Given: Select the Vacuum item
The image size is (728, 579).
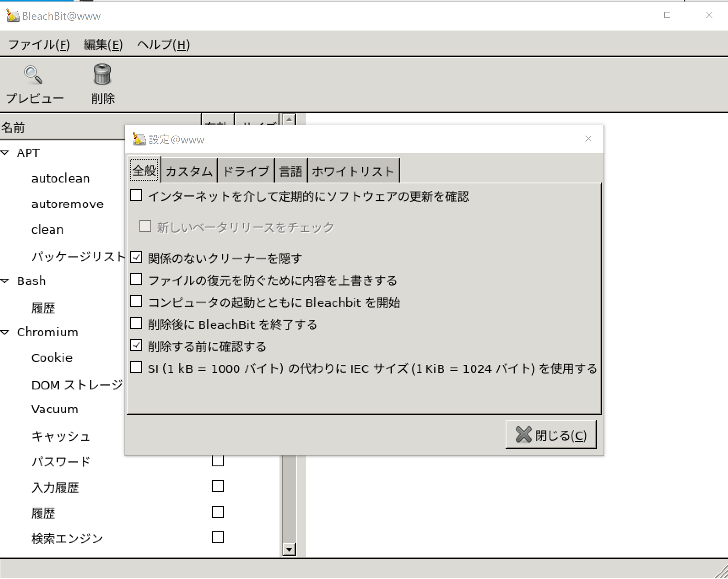Looking at the screenshot, I should coord(55,409).
